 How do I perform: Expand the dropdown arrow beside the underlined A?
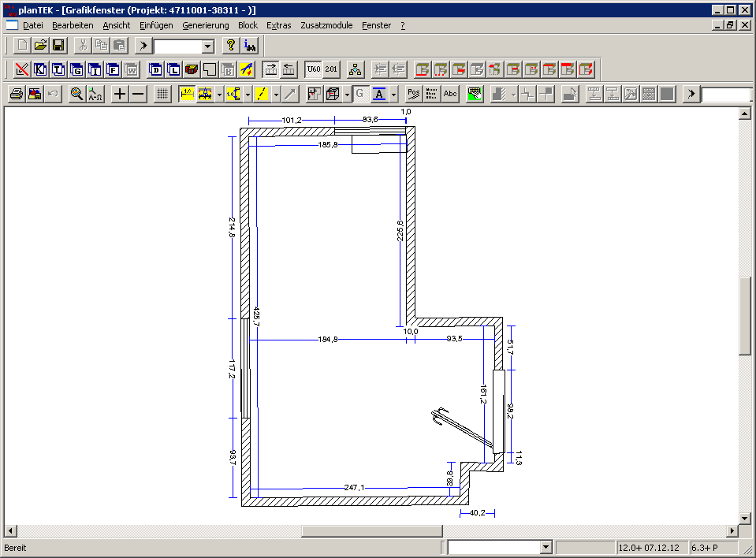coord(393,94)
